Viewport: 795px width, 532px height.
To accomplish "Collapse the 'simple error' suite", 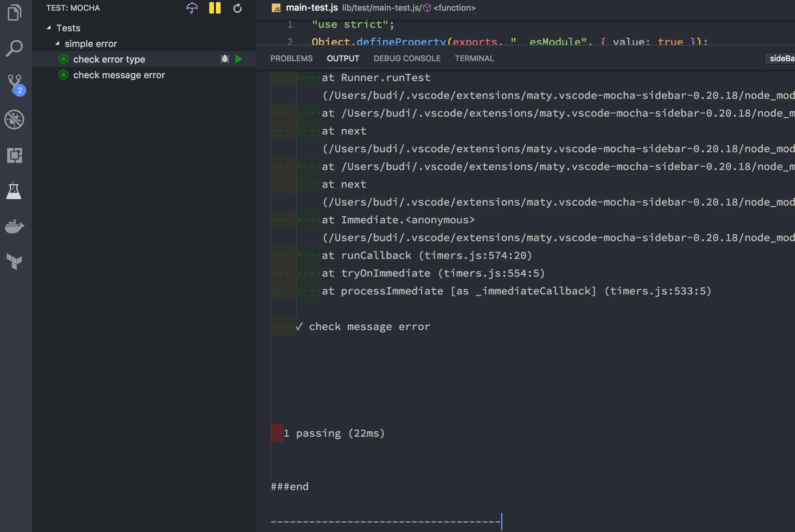I will pos(57,43).
